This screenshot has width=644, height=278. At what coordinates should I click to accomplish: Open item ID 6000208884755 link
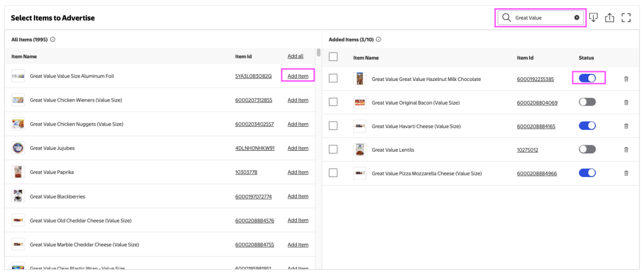tap(255, 245)
